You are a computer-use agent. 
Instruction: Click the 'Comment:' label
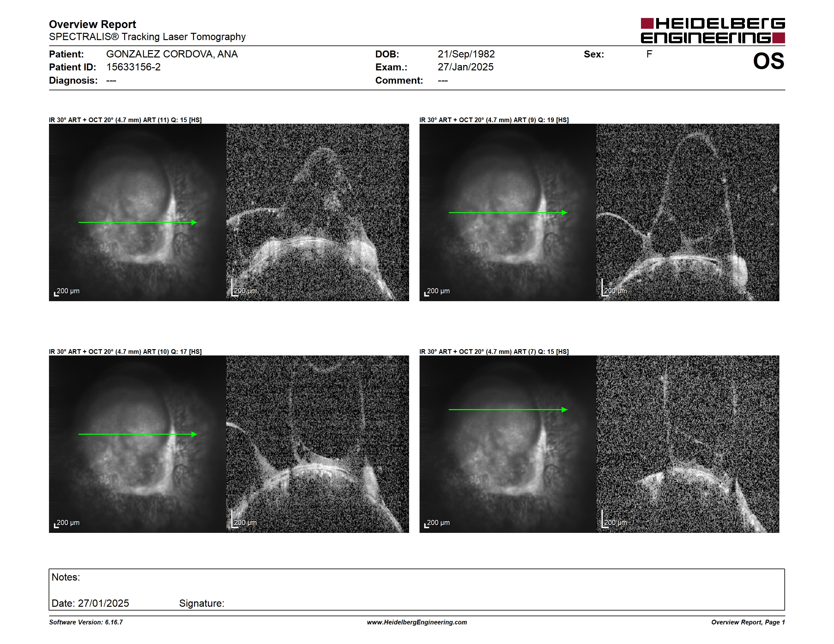point(399,80)
